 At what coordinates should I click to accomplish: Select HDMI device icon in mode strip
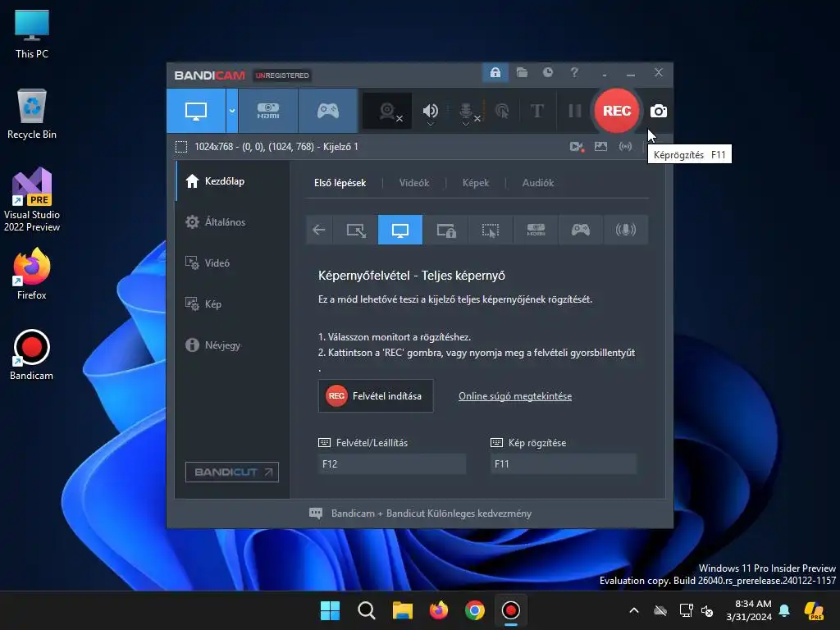536,230
